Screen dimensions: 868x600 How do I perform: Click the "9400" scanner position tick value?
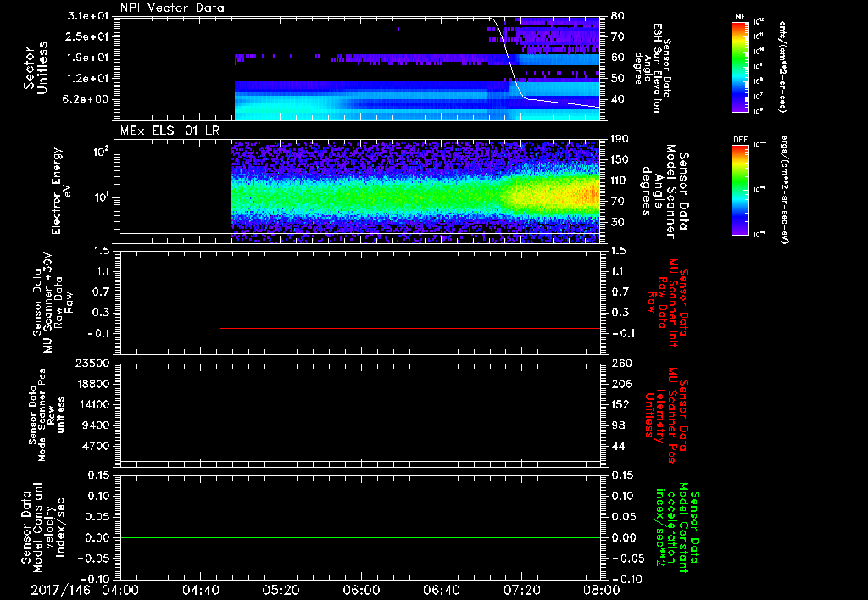point(95,425)
